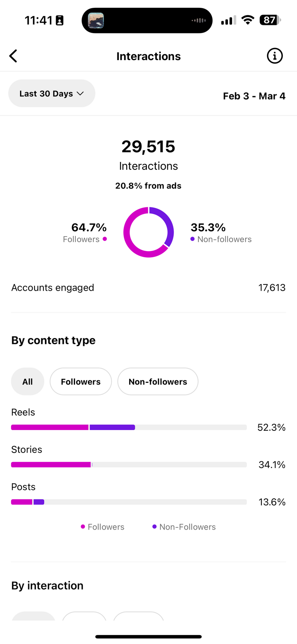This screenshot has height=644, width=297.
Task: Open the Last 30 Days dropdown
Action: pyautogui.click(x=52, y=94)
